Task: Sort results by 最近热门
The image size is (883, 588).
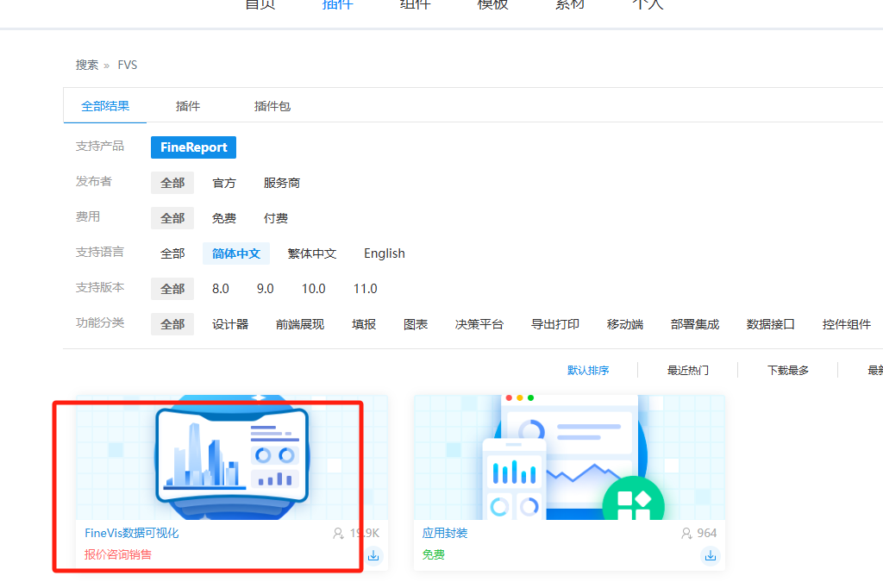Action: [x=688, y=370]
